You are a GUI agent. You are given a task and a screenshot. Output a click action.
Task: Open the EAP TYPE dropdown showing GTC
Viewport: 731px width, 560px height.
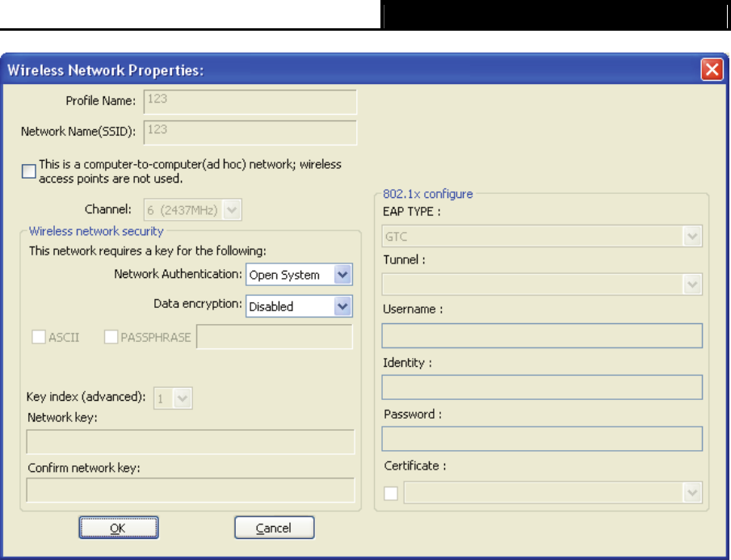pos(542,236)
